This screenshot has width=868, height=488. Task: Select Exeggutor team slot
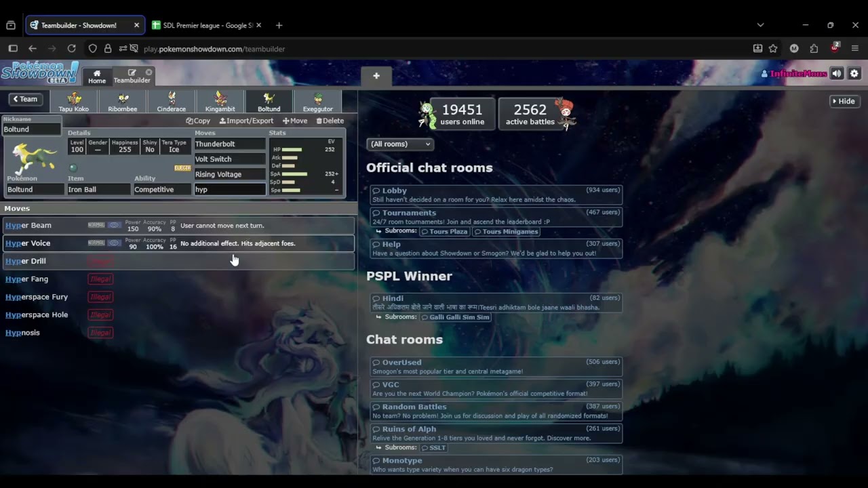point(318,102)
